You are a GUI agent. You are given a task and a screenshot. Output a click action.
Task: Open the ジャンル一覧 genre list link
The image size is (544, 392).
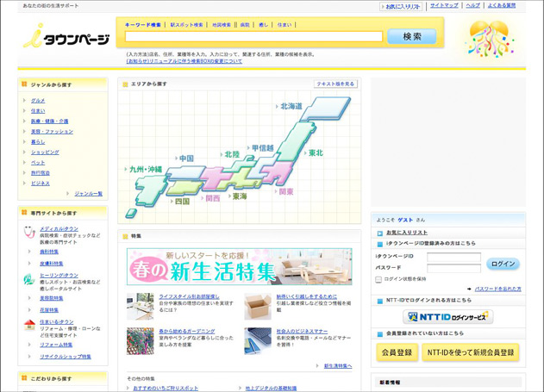[88, 194]
